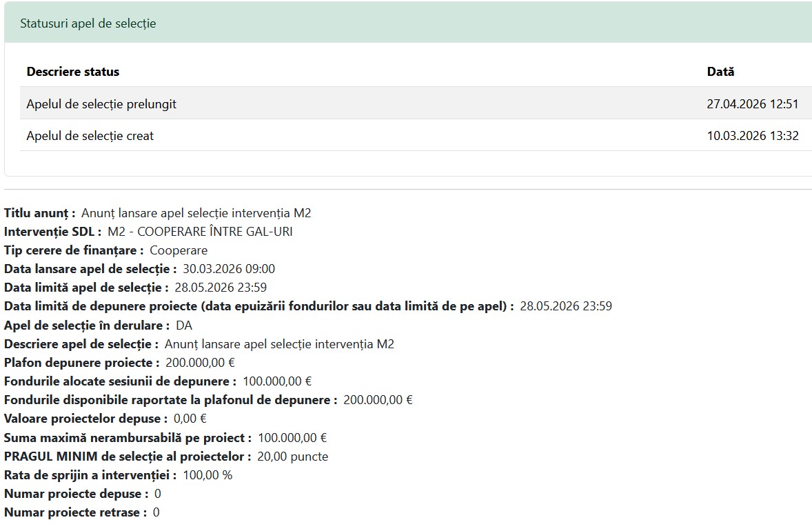Click the '20,00 puncte' minimum threshold value

pos(292,457)
